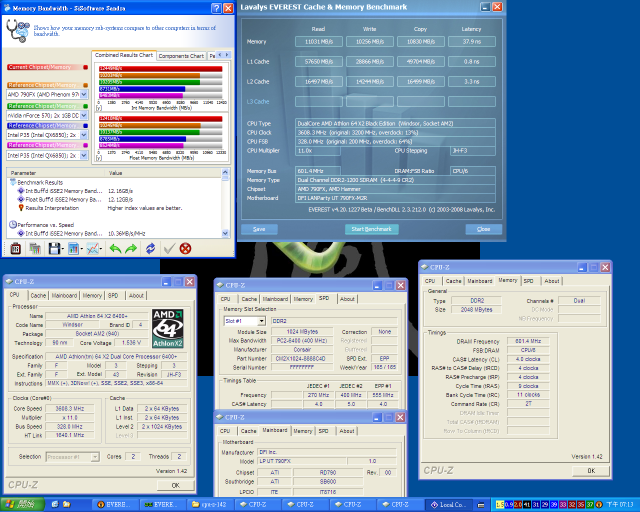Select the Combined Results Chart tab in Sandra
The width and height of the screenshot is (640, 512).
click(x=124, y=55)
